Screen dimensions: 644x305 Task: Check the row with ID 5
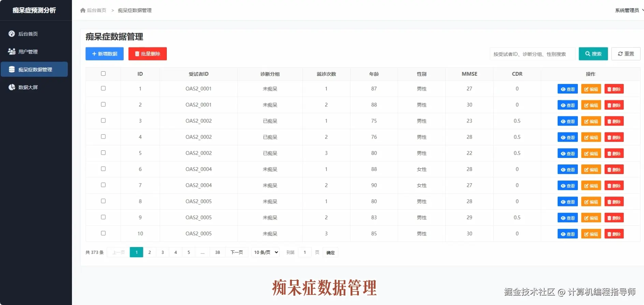pos(103,152)
